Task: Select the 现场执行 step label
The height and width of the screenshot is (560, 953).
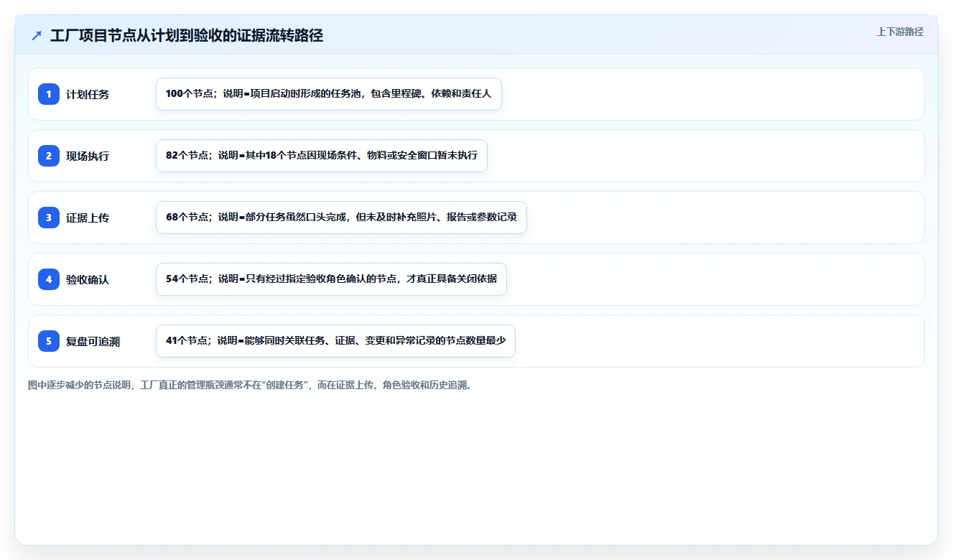Action: pos(88,156)
